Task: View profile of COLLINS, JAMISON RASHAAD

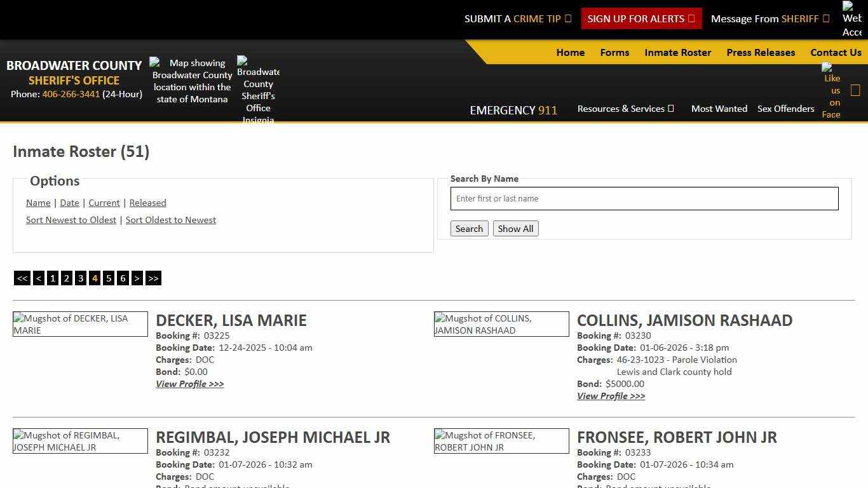Action: click(x=611, y=396)
